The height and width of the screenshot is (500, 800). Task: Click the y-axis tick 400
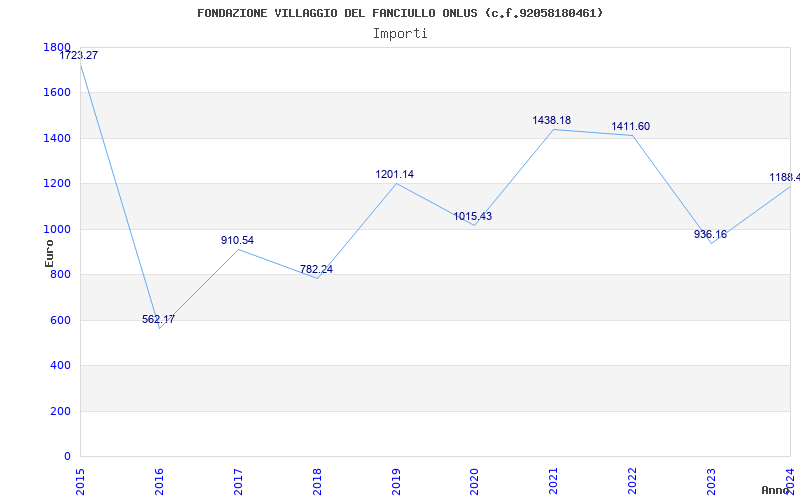(61, 366)
